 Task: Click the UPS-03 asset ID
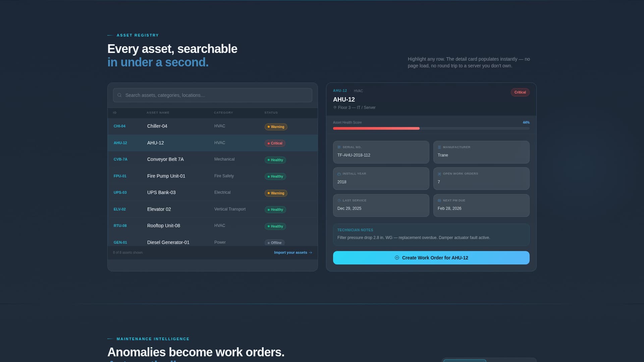(120, 193)
